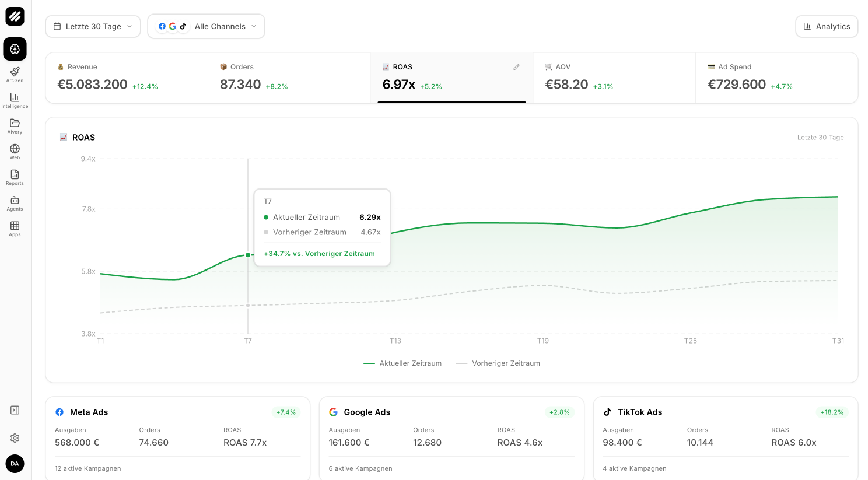Toggle Vorheriger Zeitraum legend series
Viewport: 868px width, 480px height.
(498, 363)
